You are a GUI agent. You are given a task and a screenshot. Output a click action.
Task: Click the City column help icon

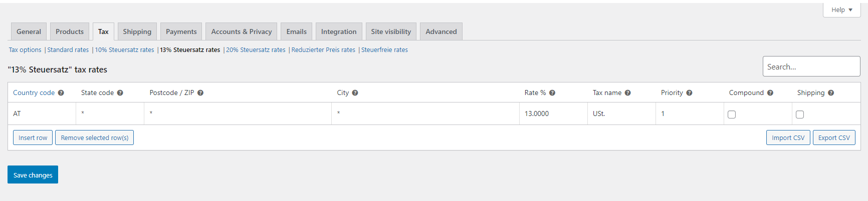click(355, 93)
